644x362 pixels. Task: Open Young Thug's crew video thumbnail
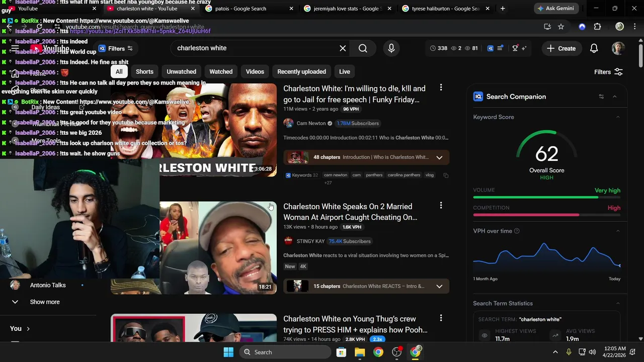[194, 328]
